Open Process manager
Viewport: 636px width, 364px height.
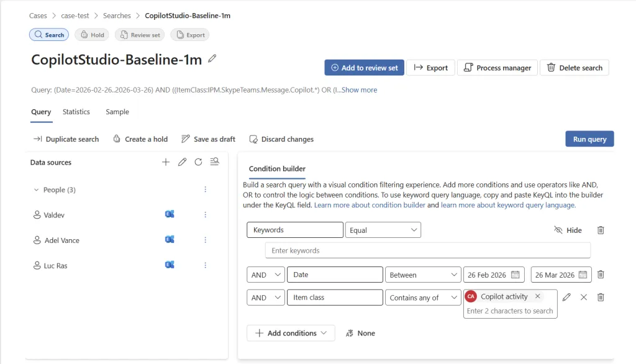tap(497, 68)
